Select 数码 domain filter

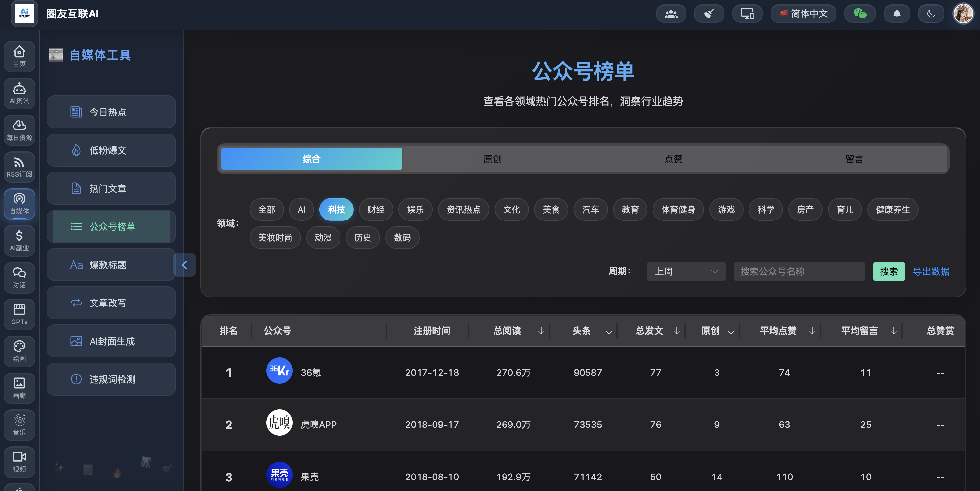pos(402,238)
